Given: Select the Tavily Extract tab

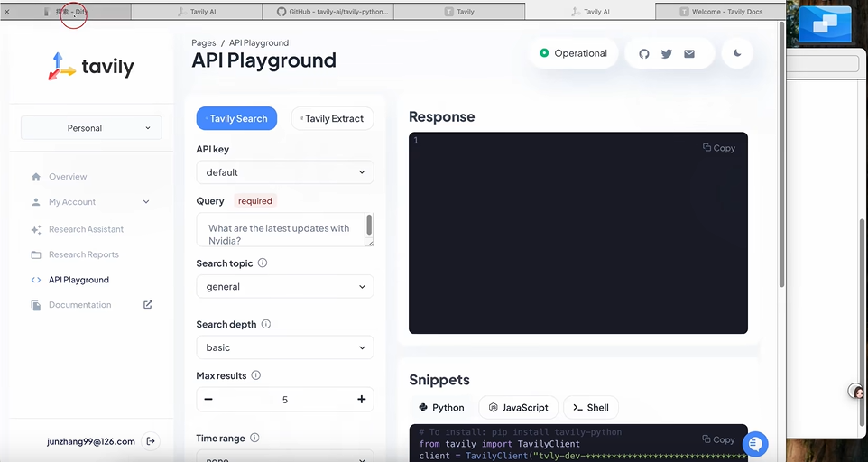Looking at the screenshot, I should coord(332,118).
